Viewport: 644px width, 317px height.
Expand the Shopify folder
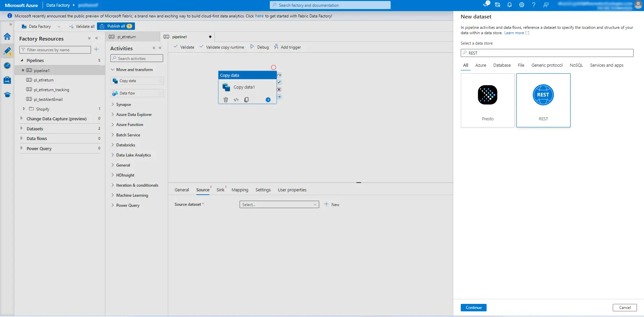point(24,109)
